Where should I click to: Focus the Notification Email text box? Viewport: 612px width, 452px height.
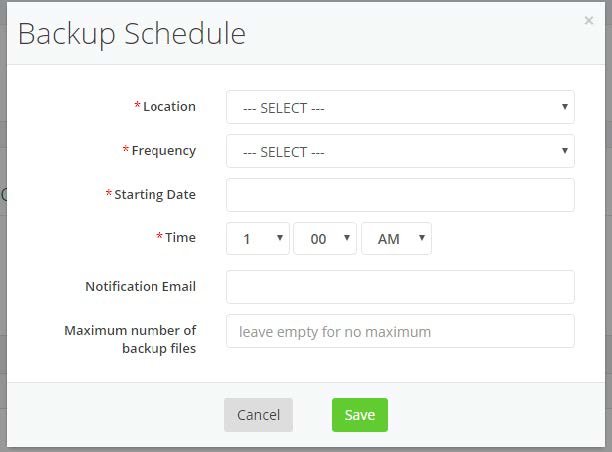pos(400,287)
